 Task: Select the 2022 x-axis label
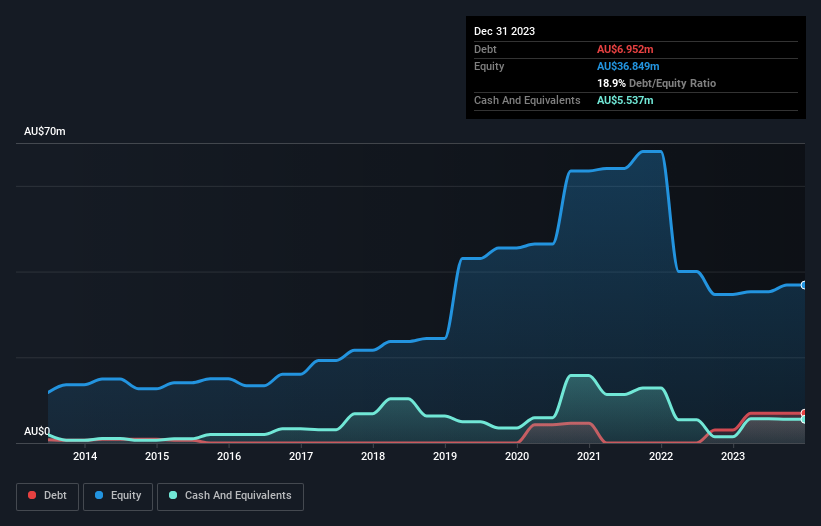pos(661,456)
